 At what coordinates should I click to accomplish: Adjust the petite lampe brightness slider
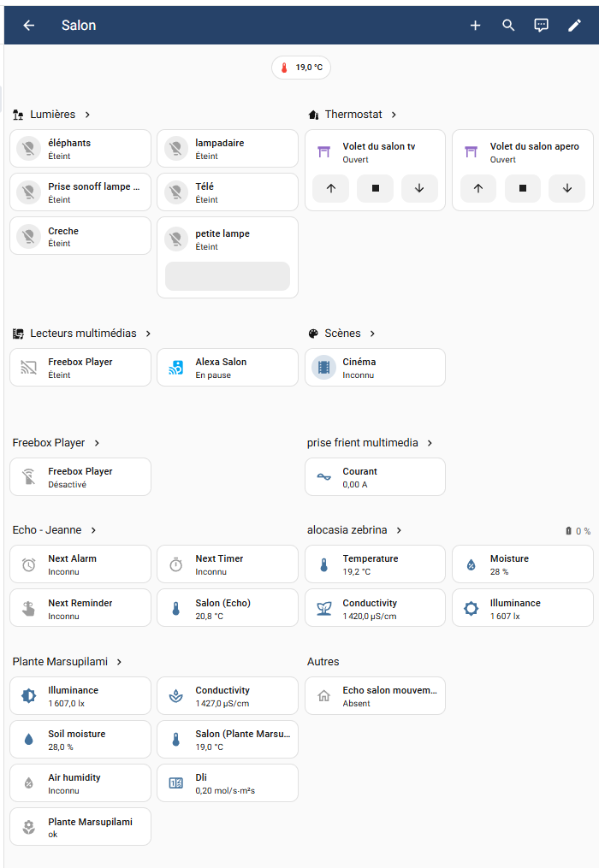point(228,276)
